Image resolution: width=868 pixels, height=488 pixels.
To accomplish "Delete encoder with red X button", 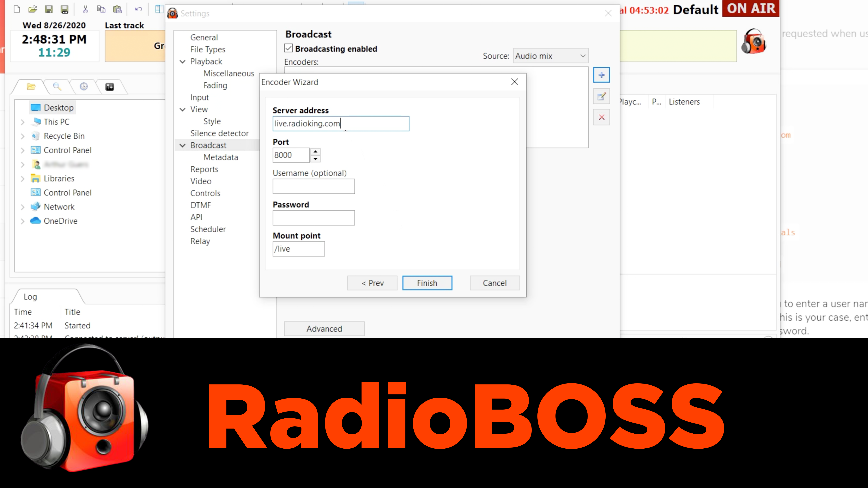I will 601,117.
